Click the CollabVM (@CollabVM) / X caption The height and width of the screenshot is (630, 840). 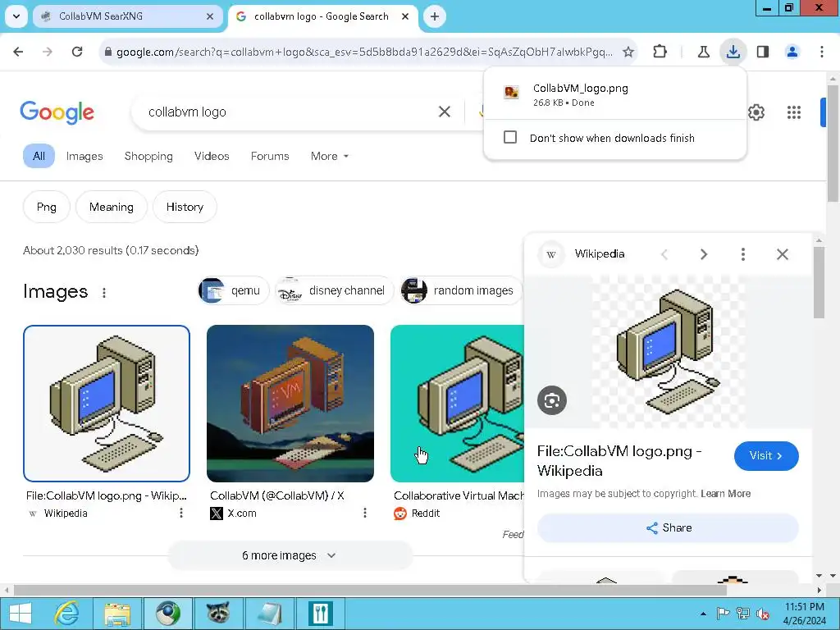(277, 495)
